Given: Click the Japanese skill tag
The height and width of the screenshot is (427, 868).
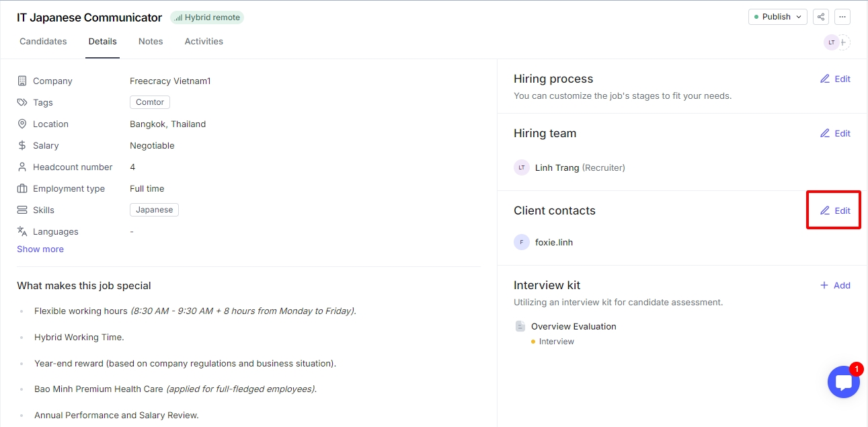Looking at the screenshot, I should point(154,210).
